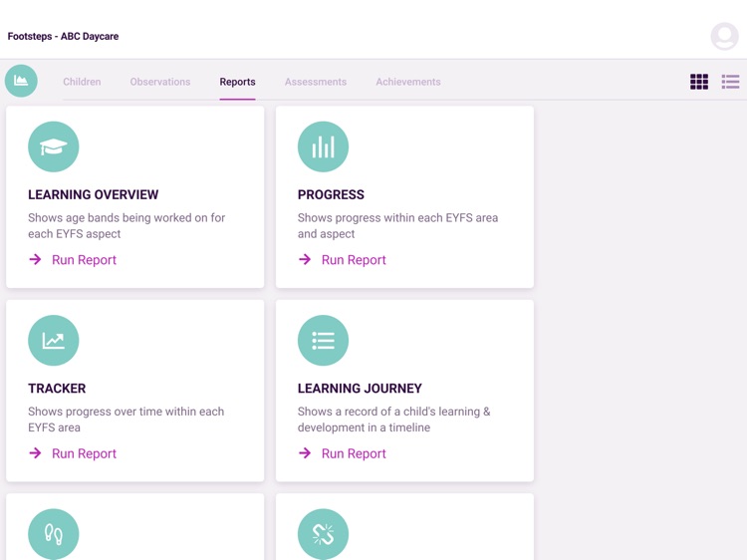Click arrow icon beside Learning Overview Run Report
The image size is (747, 560).
[x=35, y=259]
